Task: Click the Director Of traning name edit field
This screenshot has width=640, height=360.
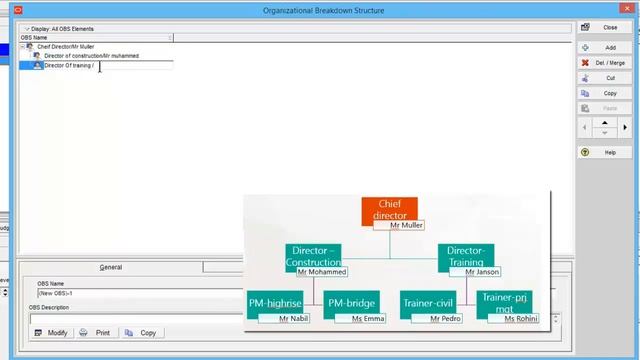Action: coord(108,65)
